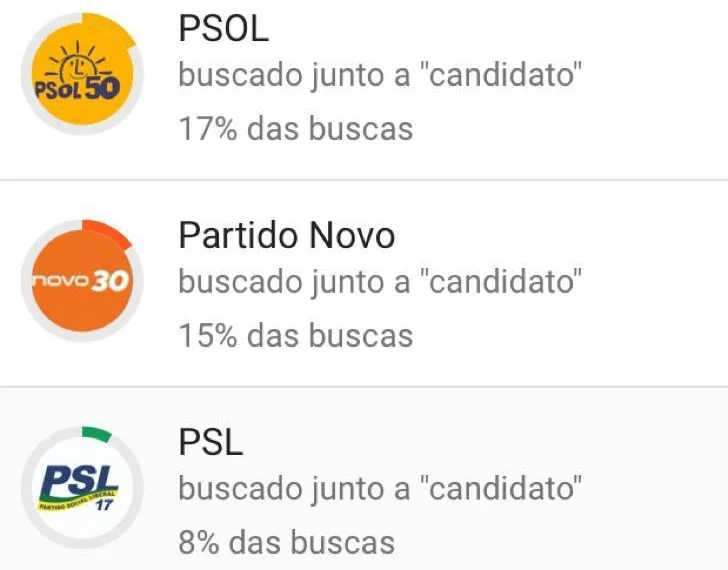The width and height of the screenshot is (728, 570).
Task: Click 'buscado junto a candidato' under Partido Novo
Action: coord(380,282)
